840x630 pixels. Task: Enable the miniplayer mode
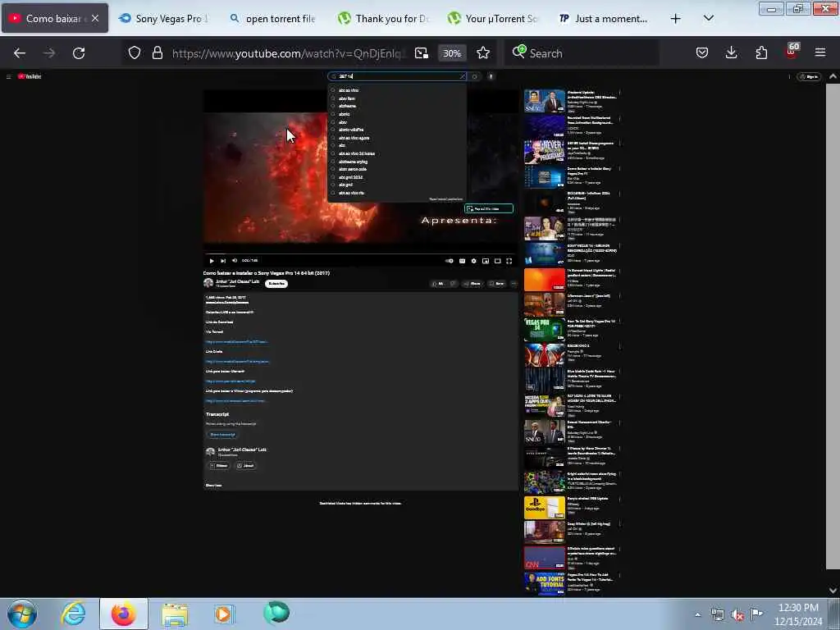pyautogui.click(x=486, y=261)
